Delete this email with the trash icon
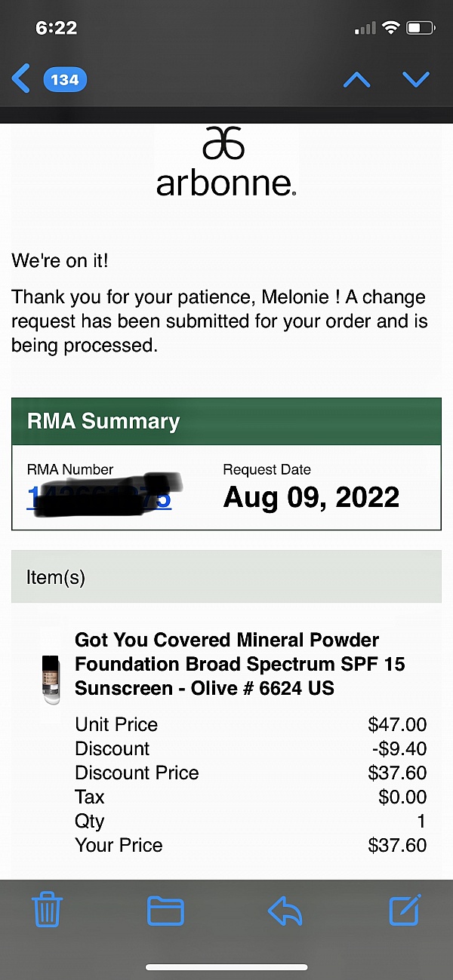The image size is (453, 980). coord(48,911)
